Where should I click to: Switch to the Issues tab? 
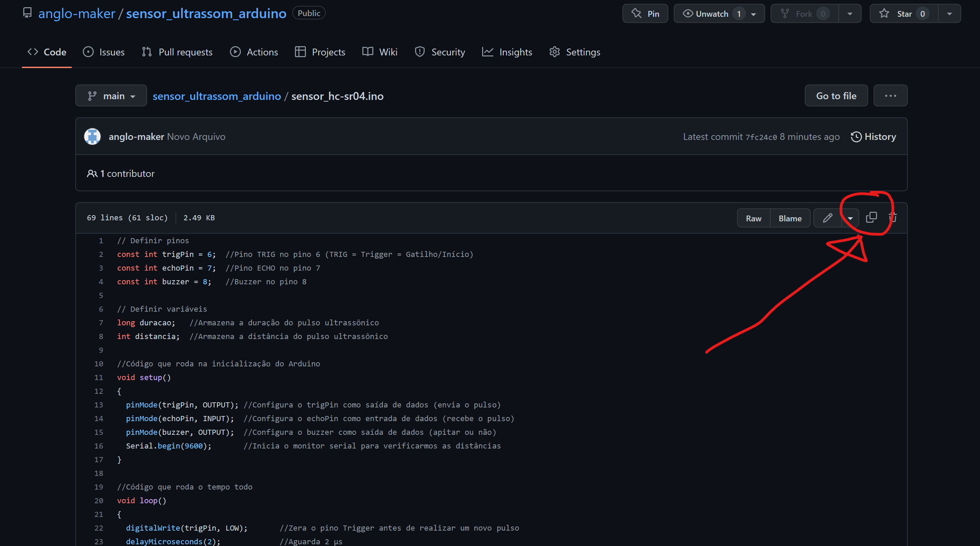(x=104, y=52)
